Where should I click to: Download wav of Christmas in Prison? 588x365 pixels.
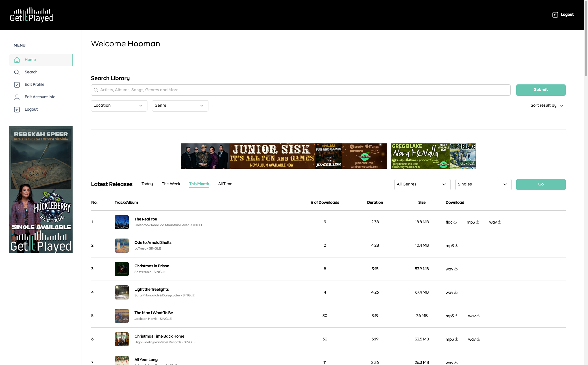[451, 269]
